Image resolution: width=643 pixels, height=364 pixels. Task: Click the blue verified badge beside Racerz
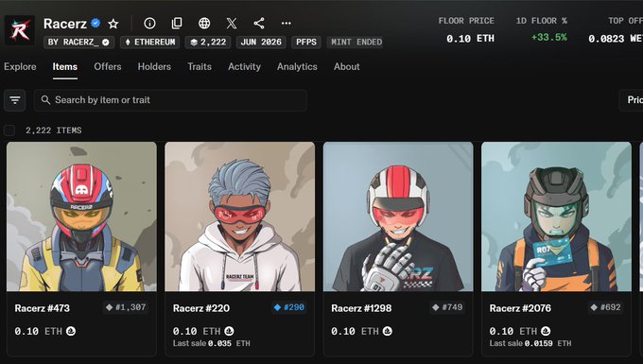point(96,23)
